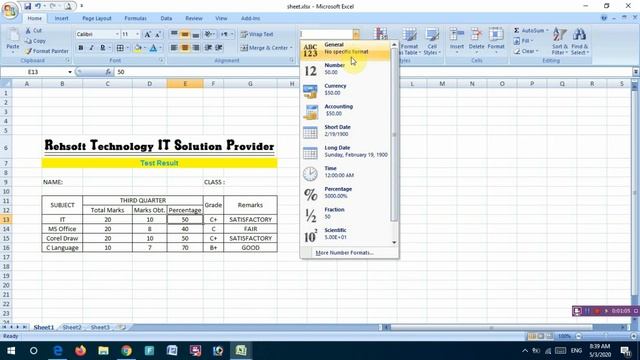
Task: Click the Insert Function fx icon
Action: point(108,72)
